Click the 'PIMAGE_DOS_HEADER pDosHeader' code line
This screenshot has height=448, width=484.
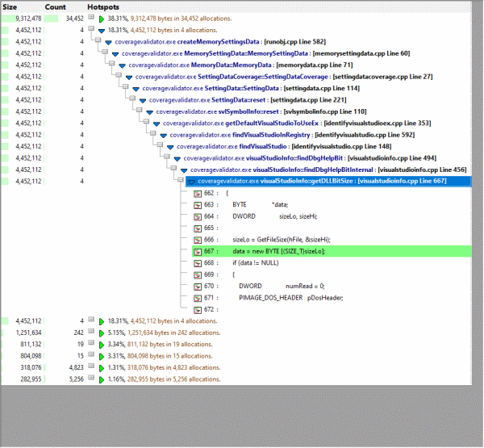(x=291, y=298)
